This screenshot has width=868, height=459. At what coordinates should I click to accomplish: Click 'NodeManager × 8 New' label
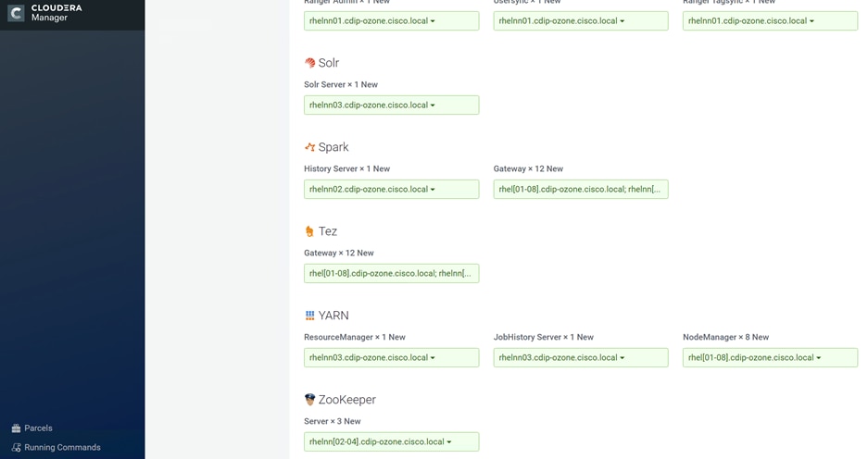pos(725,337)
